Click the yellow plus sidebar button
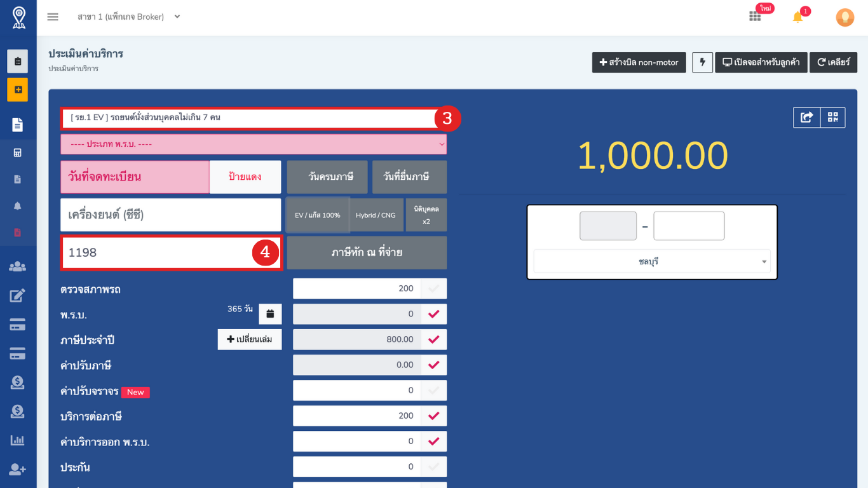868x488 pixels. pyautogui.click(x=18, y=90)
